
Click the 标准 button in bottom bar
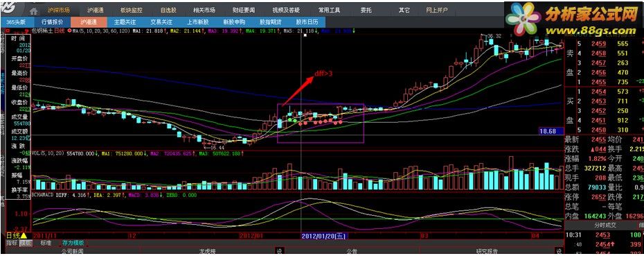(x=46, y=244)
